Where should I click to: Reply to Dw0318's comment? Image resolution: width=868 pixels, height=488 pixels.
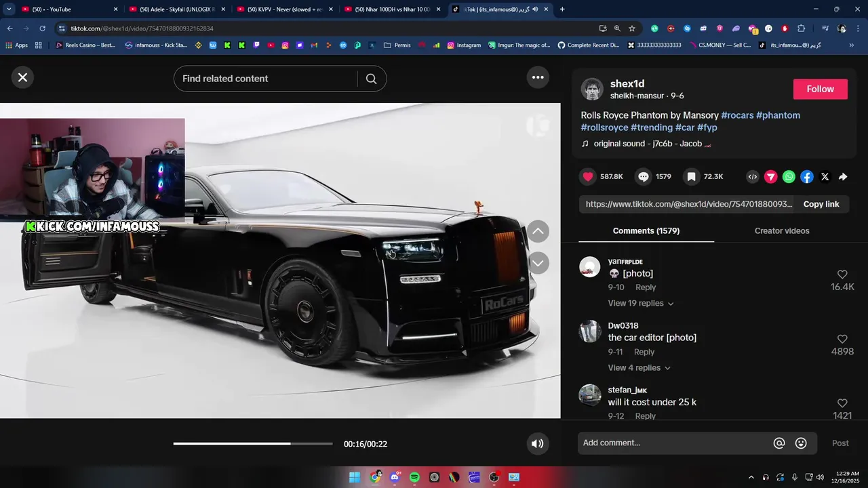coord(644,352)
